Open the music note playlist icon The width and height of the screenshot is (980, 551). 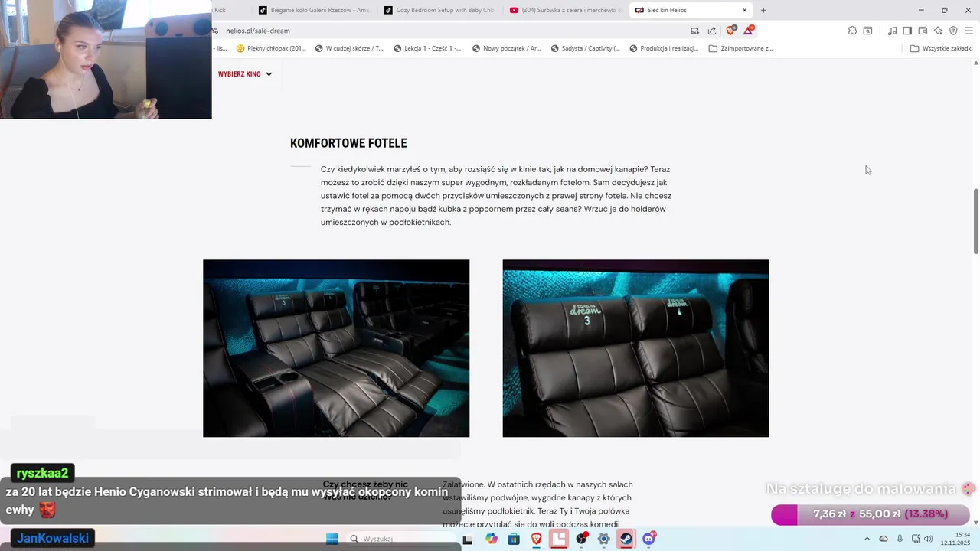click(x=892, y=31)
